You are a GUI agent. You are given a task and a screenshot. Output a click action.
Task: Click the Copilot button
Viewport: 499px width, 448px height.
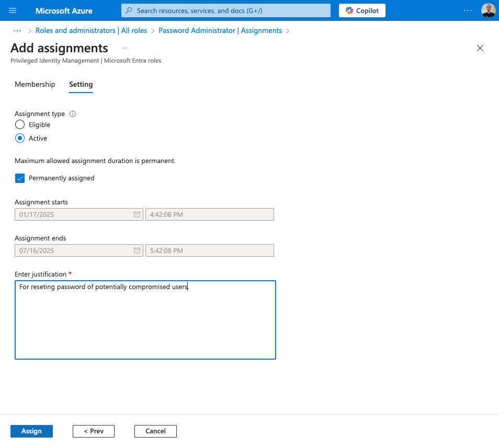click(362, 10)
